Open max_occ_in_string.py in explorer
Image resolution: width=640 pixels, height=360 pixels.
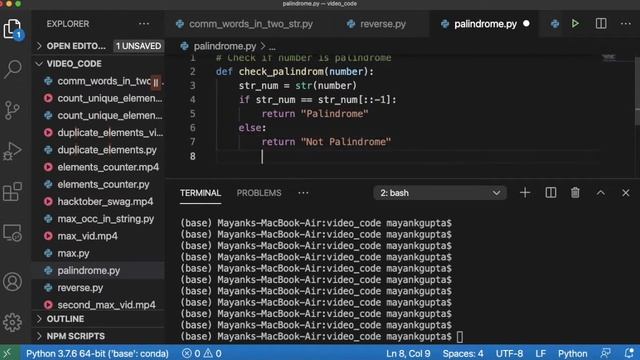pos(98,219)
